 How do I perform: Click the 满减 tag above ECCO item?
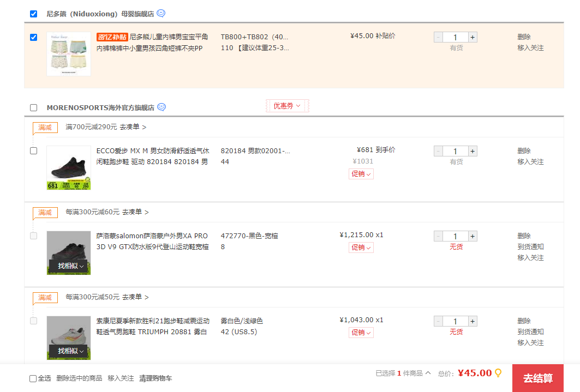tap(45, 128)
